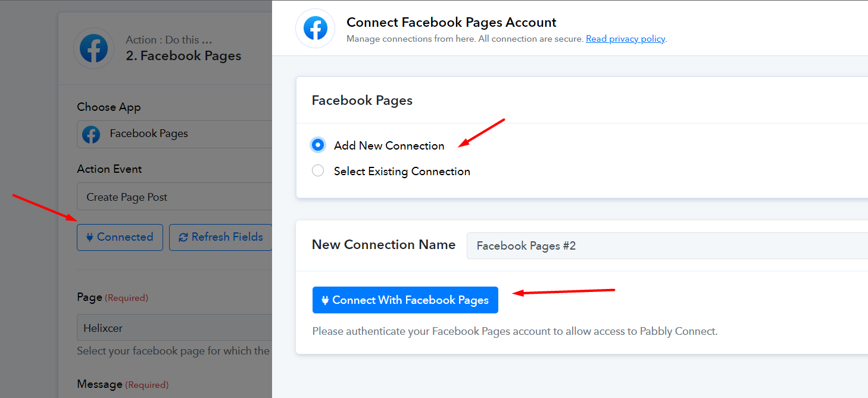Click the Connected button
This screenshot has width=868, height=398.
tap(120, 237)
